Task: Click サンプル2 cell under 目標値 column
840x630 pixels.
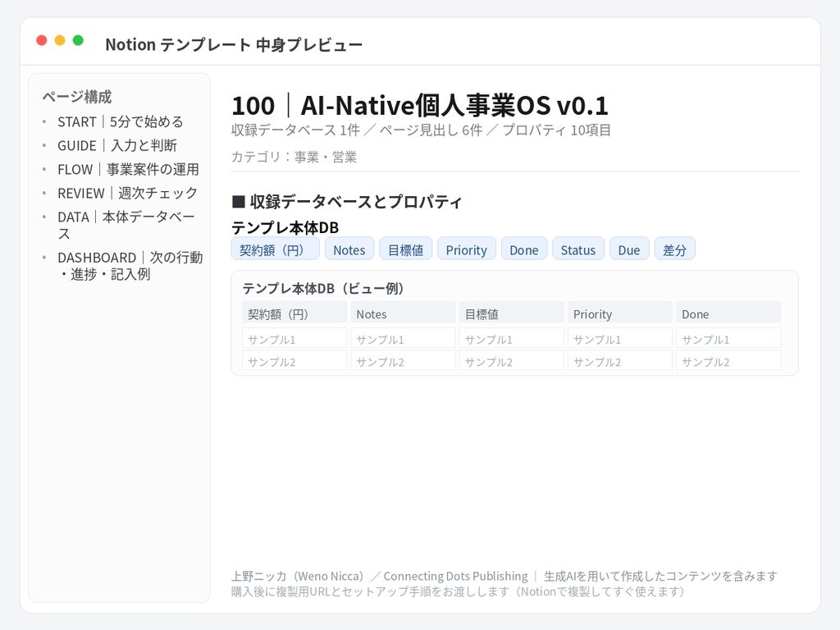Action: click(x=512, y=361)
